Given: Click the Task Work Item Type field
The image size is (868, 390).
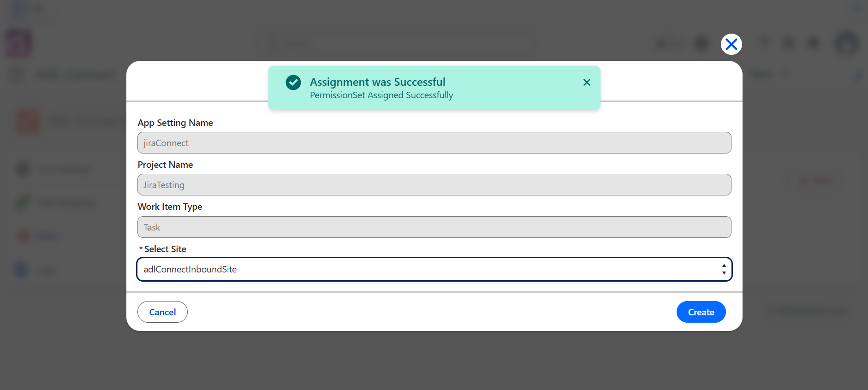Looking at the screenshot, I should (x=434, y=227).
